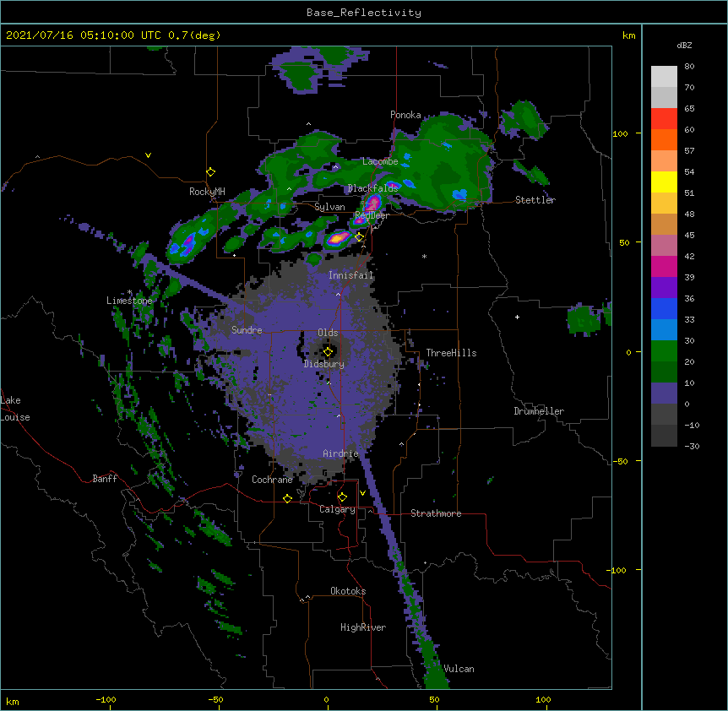Click the yellow V marker northeast of Calgary
Screen dimensions: 728x711
362,493
